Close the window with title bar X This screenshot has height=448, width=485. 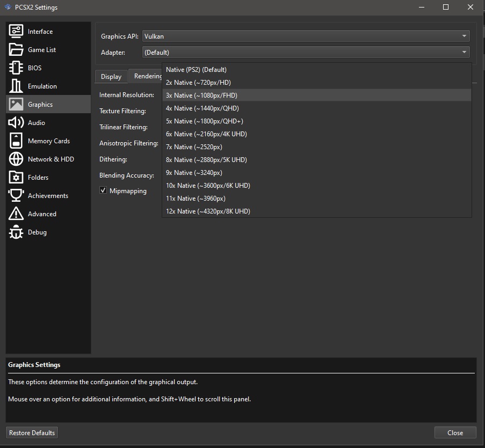click(x=470, y=7)
